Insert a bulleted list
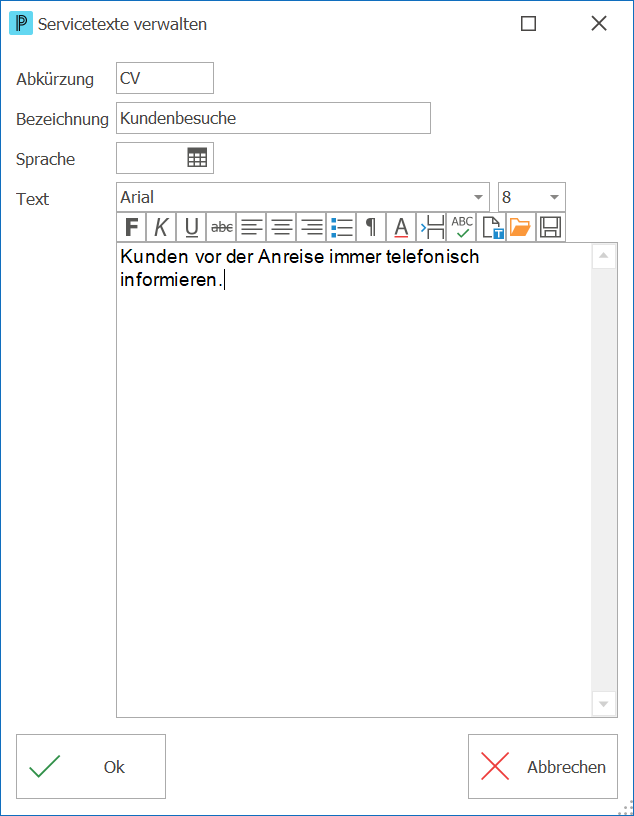634x816 pixels. click(x=341, y=227)
